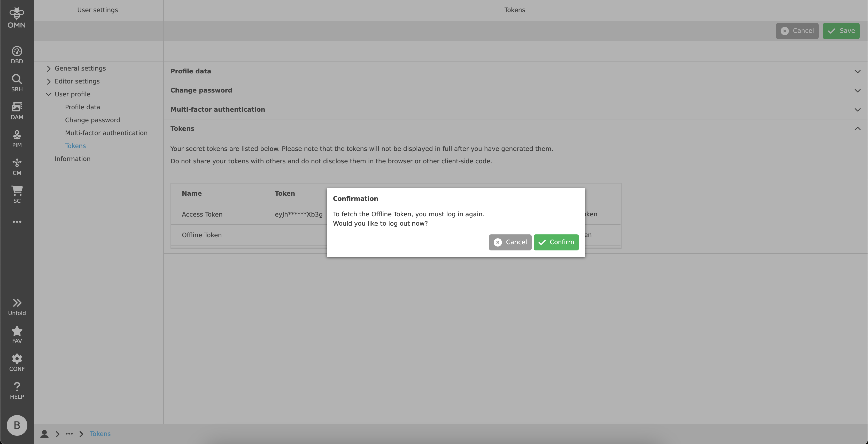868x444 pixels.
Task: Open the SRH search module
Action: pyautogui.click(x=17, y=82)
